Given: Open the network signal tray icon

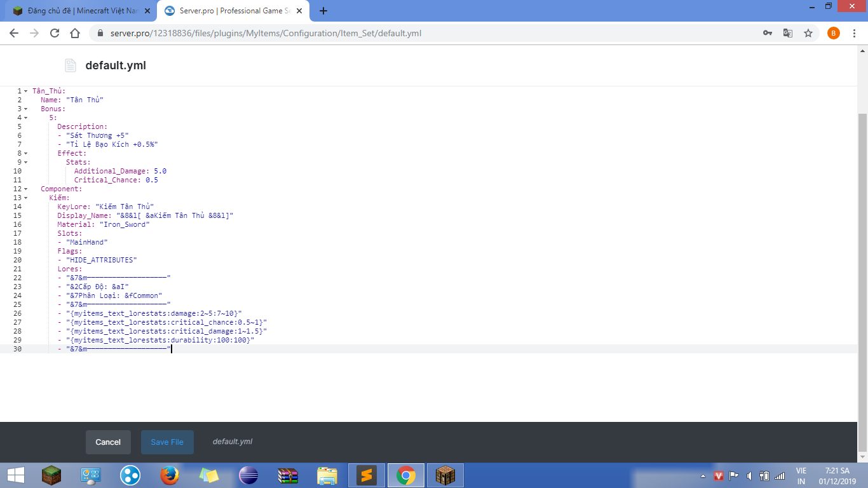Looking at the screenshot, I should tap(780, 476).
